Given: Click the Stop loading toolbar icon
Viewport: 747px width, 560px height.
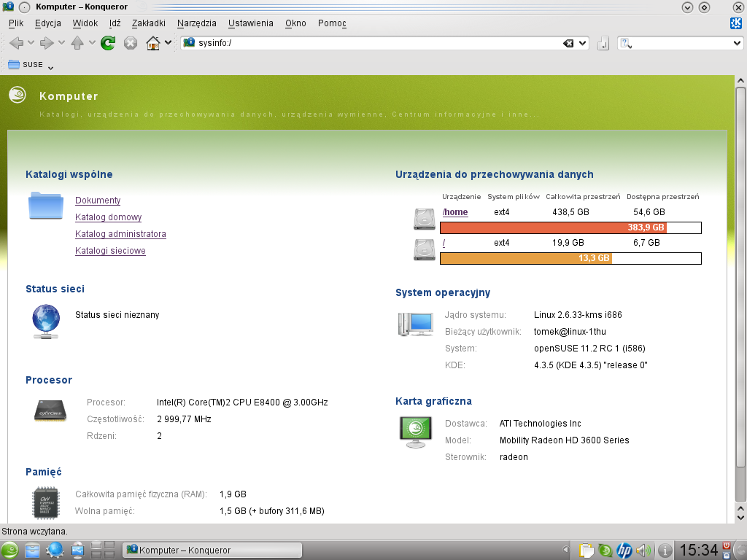Looking at the screenshot, I should coord(131,43).
